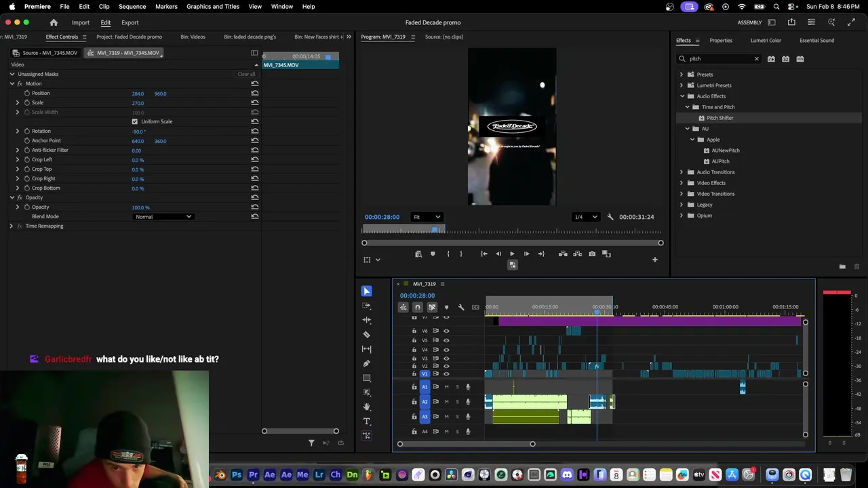868x488 pixels.
Task: Mute audio track A2
Action: click(446, 402)
